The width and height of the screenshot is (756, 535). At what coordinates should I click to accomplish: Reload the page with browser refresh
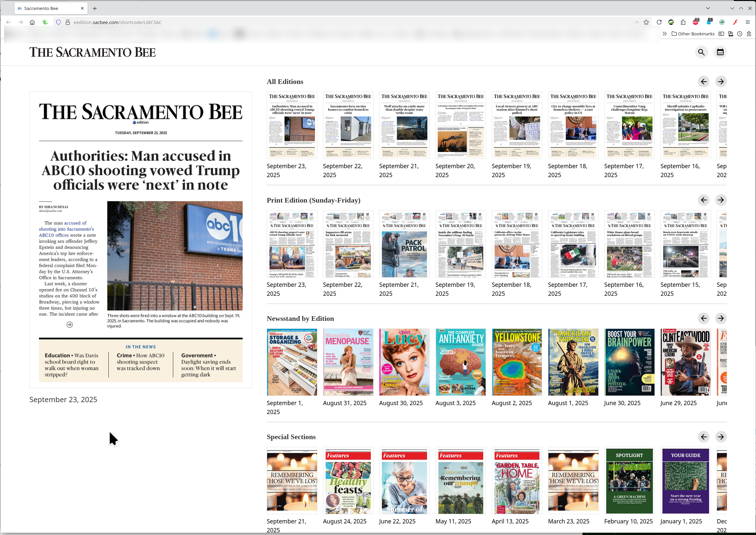click(x=659, y=22)
